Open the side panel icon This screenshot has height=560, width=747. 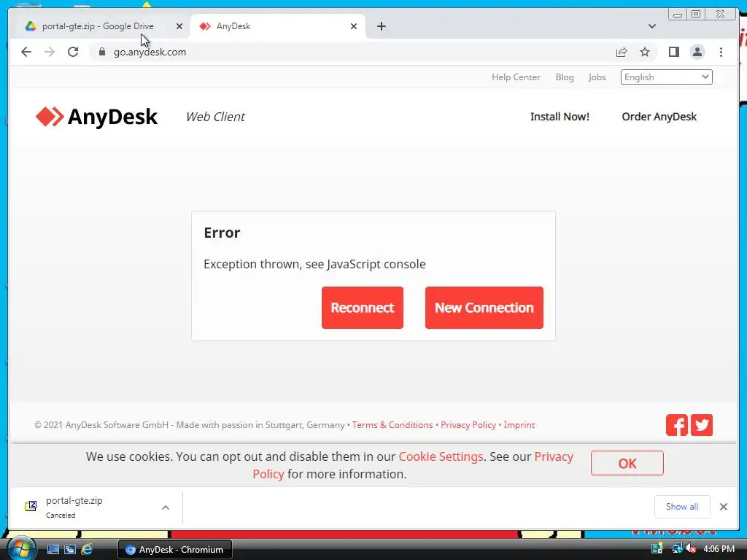tap(673, 52)
